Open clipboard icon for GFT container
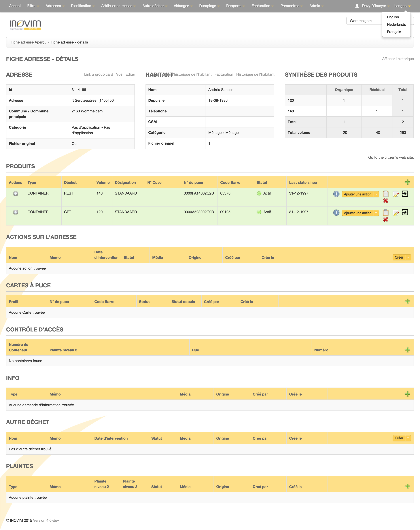This screenshot has height=530, width=420. click(386, 212)
